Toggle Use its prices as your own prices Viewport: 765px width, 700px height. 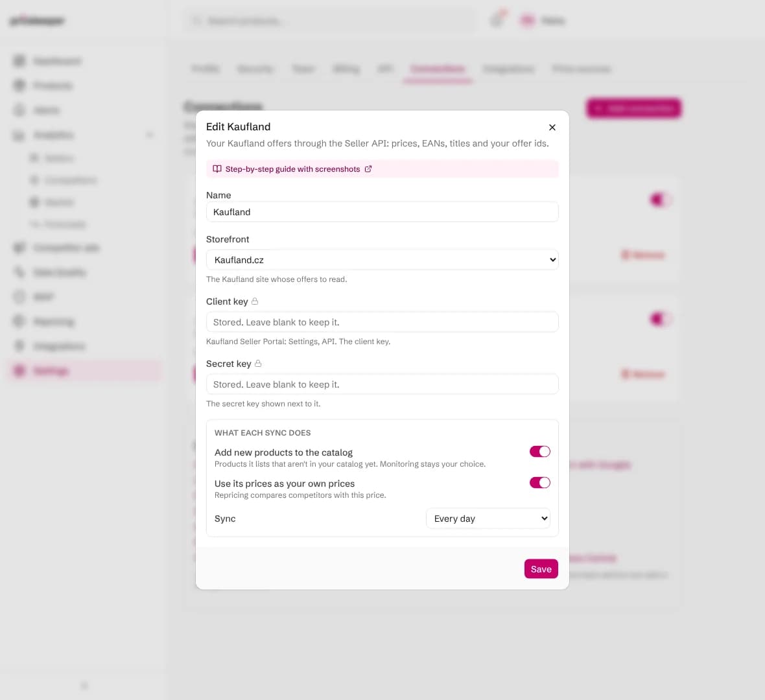[x=539, y=482]
